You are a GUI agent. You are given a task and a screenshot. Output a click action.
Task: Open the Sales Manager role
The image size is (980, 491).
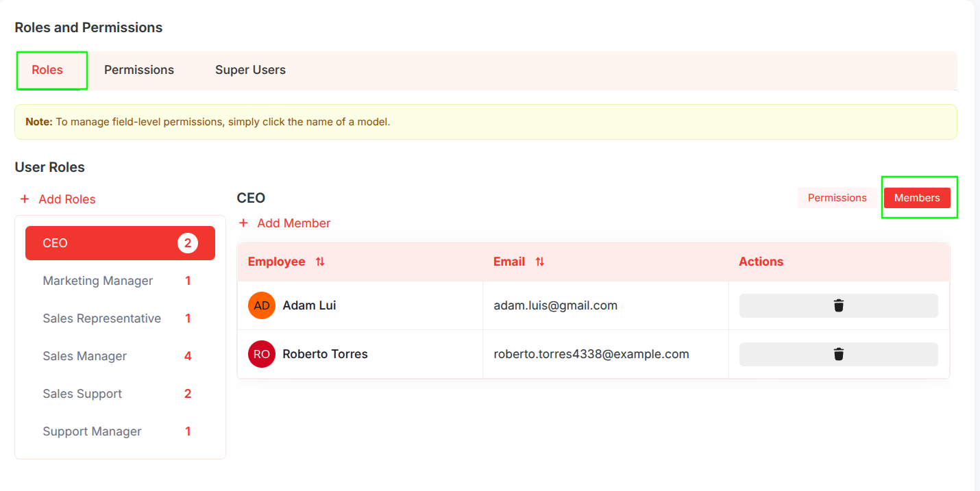coord(120,356)
